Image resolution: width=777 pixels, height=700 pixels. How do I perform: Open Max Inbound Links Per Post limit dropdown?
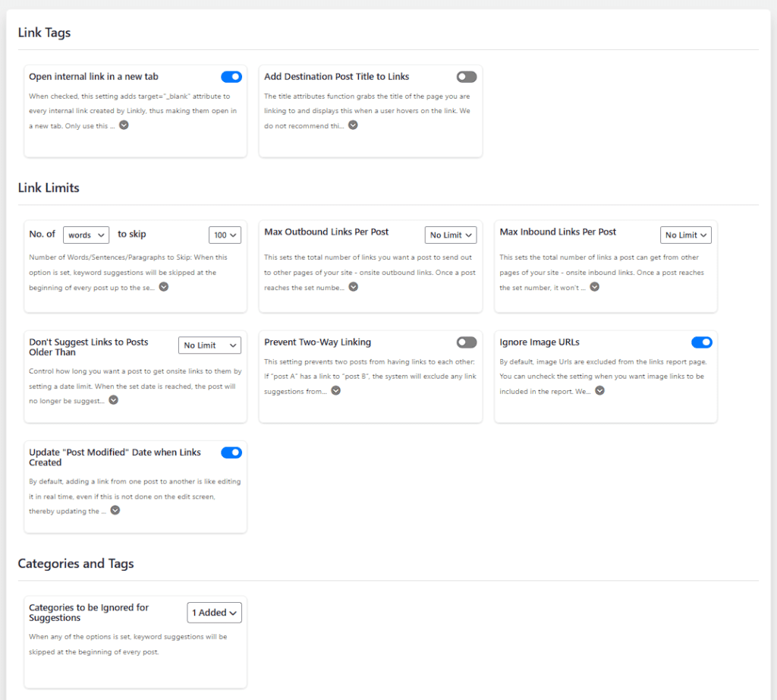(685, 235)
